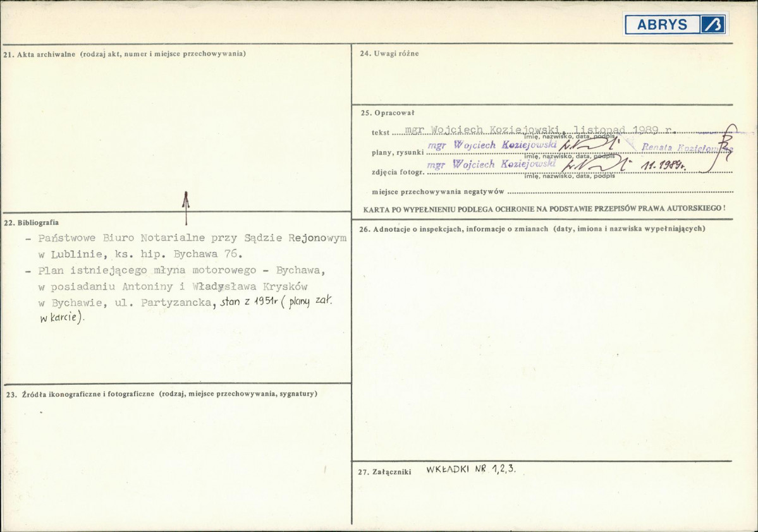
Task: Select the '25. Opracował' heading
Action: 387,113
